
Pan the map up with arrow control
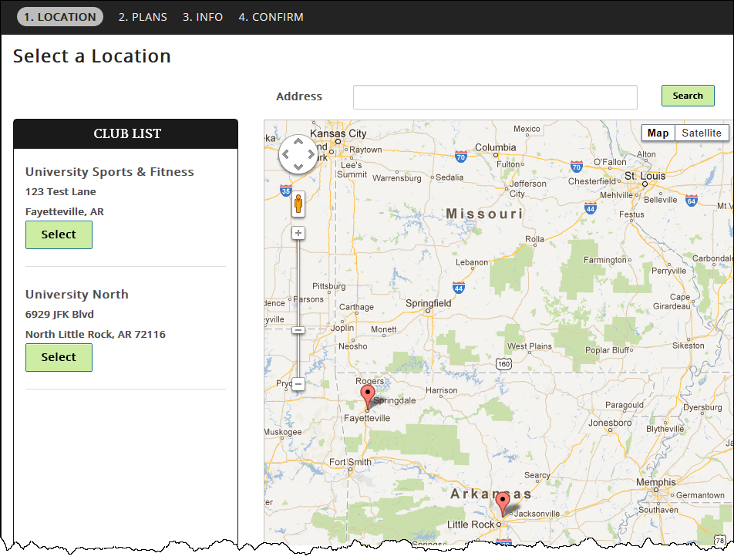(298, 142)
